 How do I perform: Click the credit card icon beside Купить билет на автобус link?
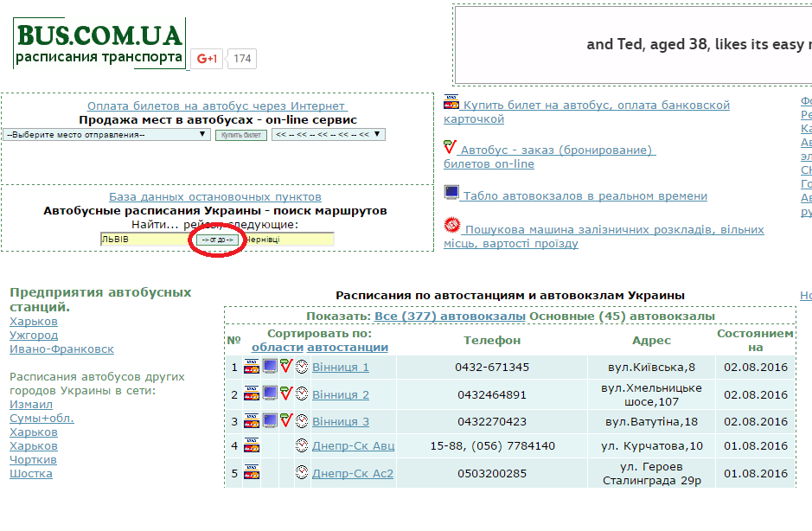451,102
